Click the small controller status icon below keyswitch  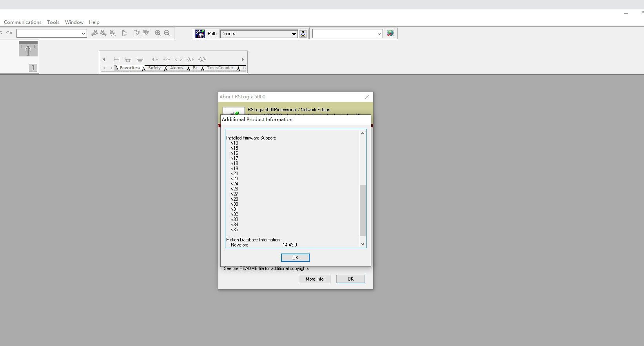coord(33,68)
